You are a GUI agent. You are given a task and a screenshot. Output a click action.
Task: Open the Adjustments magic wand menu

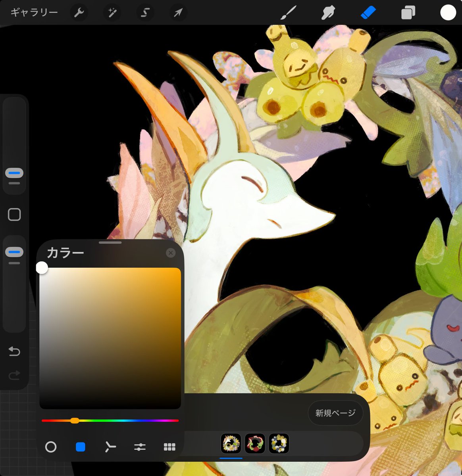click(112, 13)
